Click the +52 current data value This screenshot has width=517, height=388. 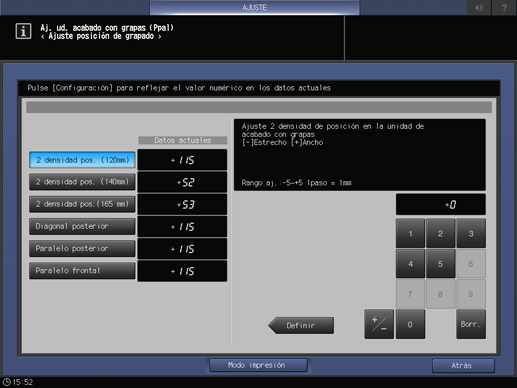[182, 182]
